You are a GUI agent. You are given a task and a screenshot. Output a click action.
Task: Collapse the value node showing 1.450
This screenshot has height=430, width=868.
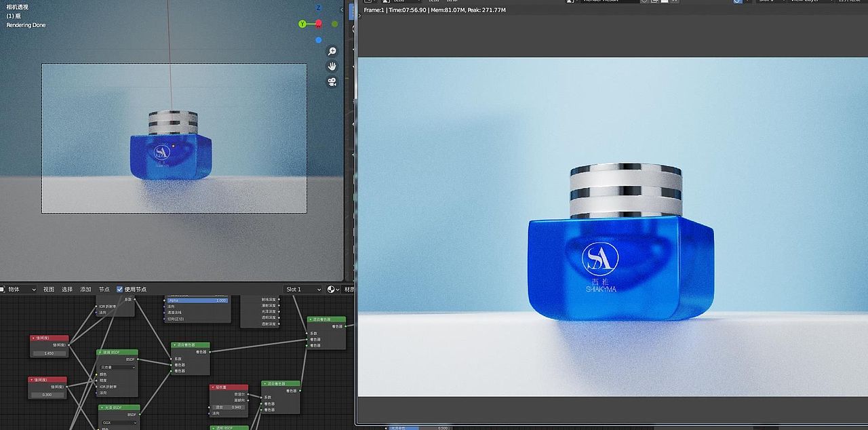pyautogui.click(x=34, y=338)
